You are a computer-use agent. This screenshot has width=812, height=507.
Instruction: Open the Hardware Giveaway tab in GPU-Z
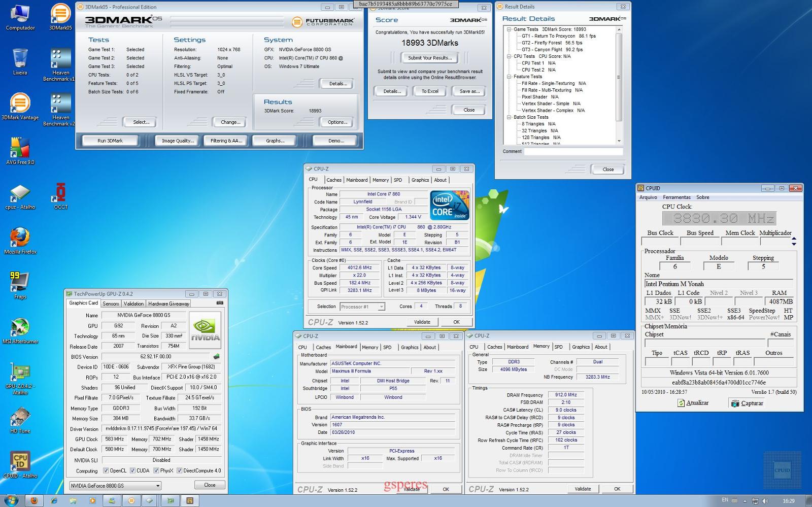pos(168,303)
